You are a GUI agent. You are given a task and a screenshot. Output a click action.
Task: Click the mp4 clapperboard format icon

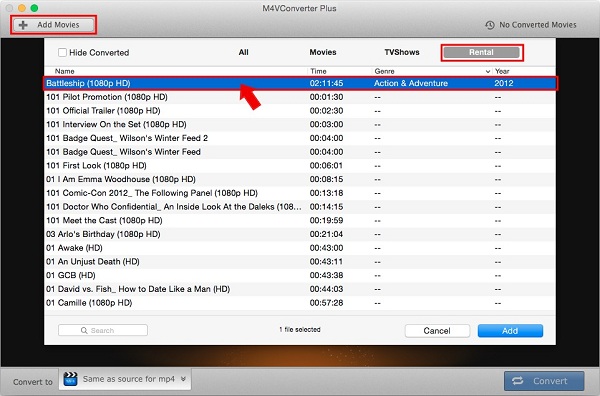pyautogui.click(x=70, y=379)
